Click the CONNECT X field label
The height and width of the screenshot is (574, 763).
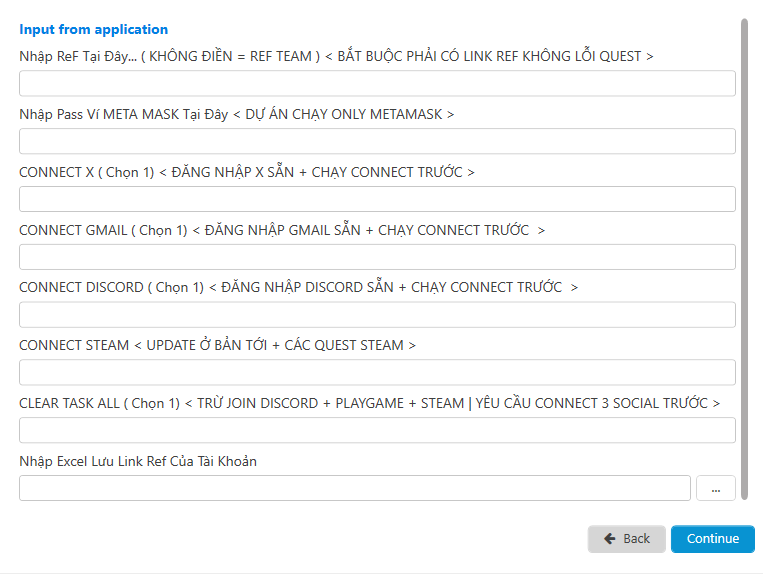tap(247, 172)
